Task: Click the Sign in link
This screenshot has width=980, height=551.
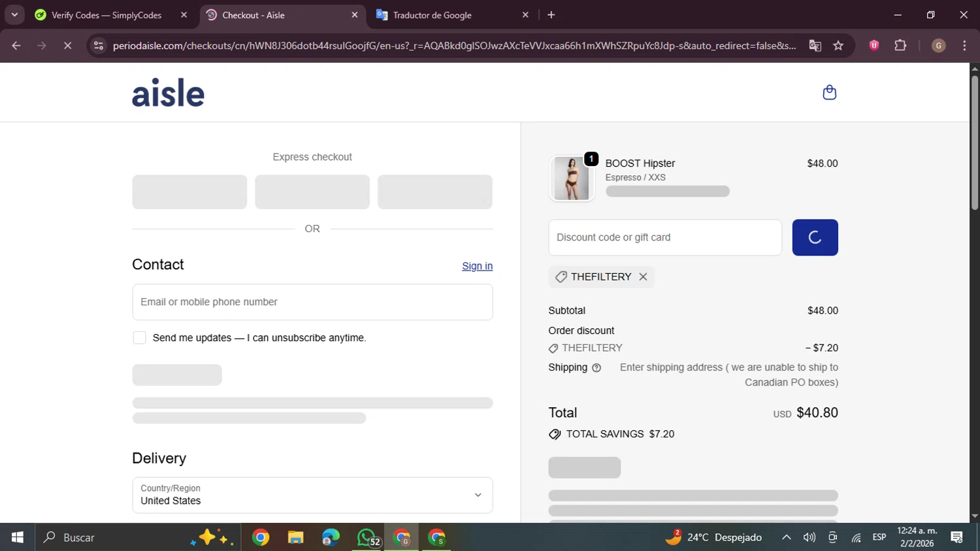Action: tap(477, 266)
